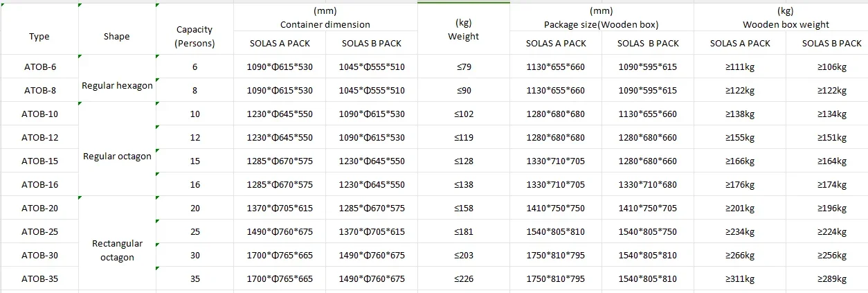
Task: Select the Type column header cell
Action: point(39,37)
